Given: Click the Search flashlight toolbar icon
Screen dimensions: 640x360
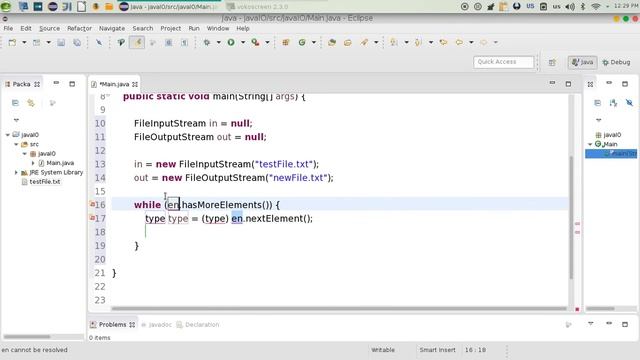Looking at the screenshot, I should tap(364, 42).
